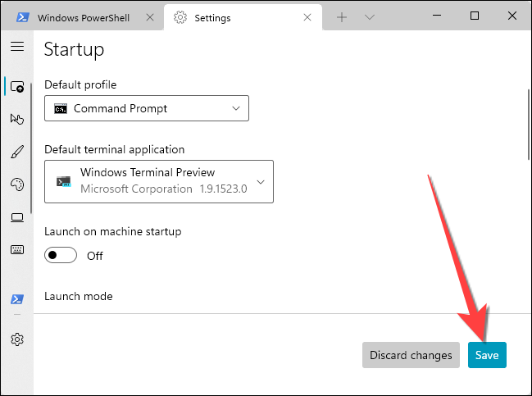This screenshot has width=532, height=396.
Task: Open the hamburger navigation menu
Action: [x=16, y=47]
